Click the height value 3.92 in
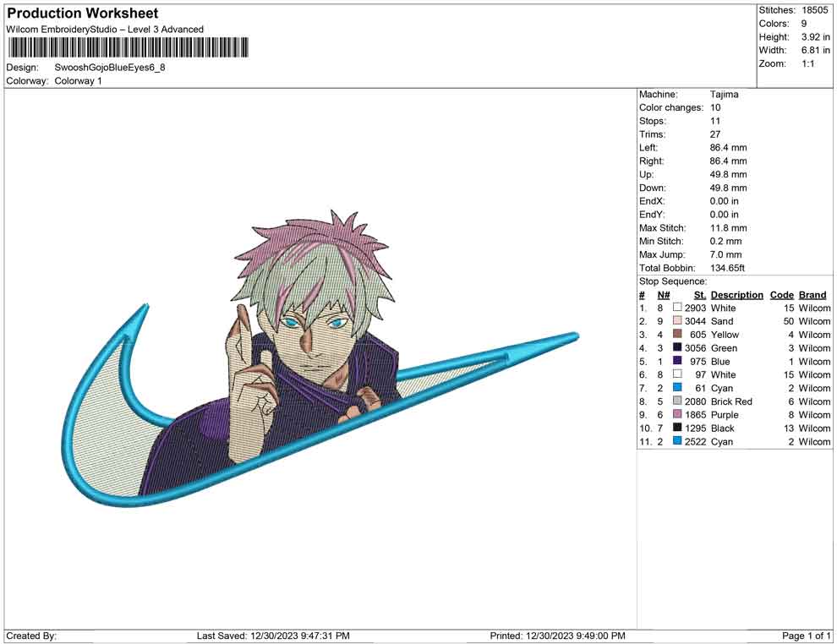This screenshot has height=644, width=837. (x=816, y=37)
